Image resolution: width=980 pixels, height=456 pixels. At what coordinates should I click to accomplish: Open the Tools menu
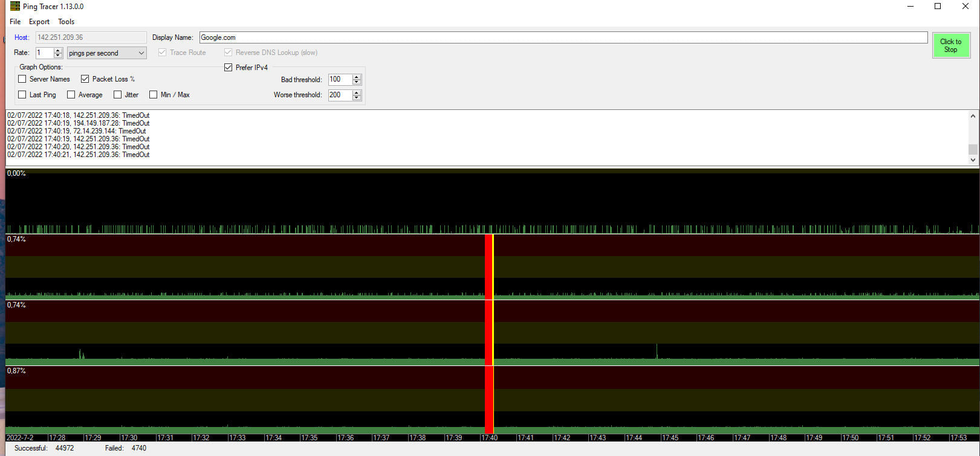click(x=67, y=22)
